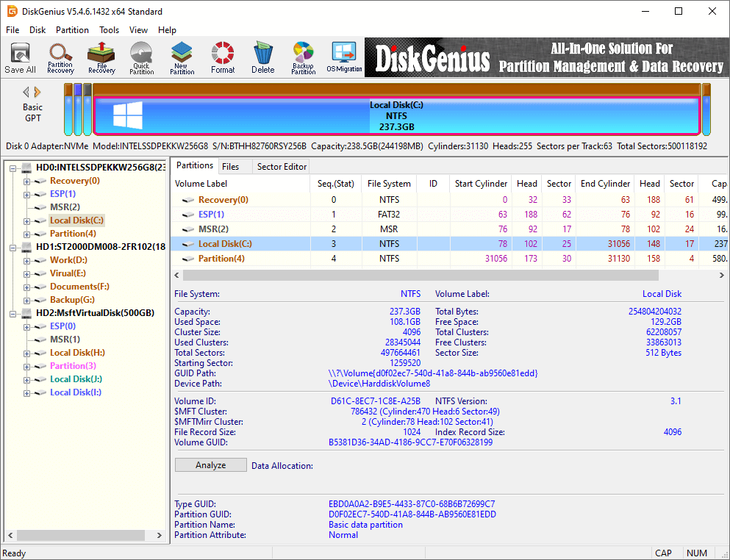Expand the Backup(G:) tree node
This screenshot has height=560, width=730.
point(27,300)
